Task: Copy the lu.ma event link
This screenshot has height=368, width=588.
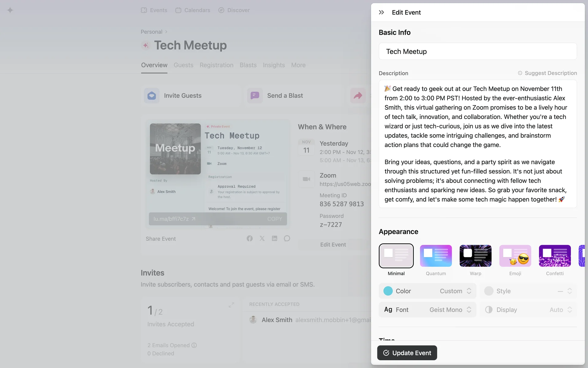Action: tap(274, 219)
